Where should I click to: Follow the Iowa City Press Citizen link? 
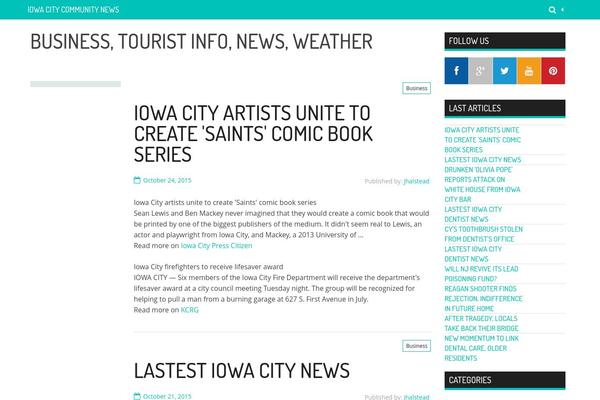tap(216, 245)
